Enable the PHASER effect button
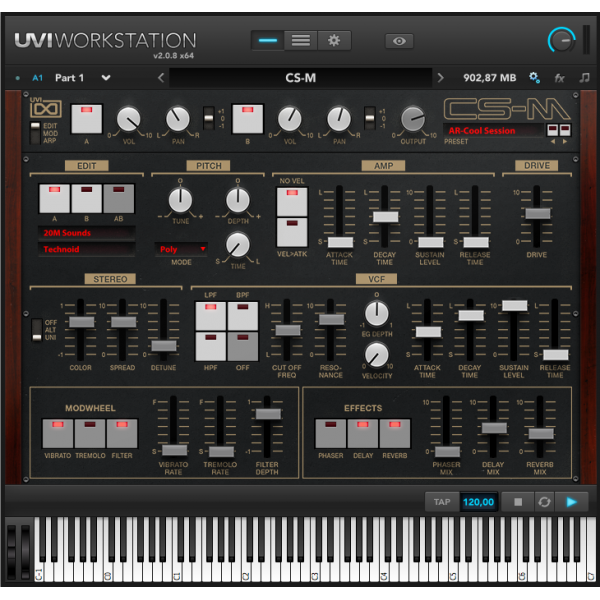 (x=331, y=434)
